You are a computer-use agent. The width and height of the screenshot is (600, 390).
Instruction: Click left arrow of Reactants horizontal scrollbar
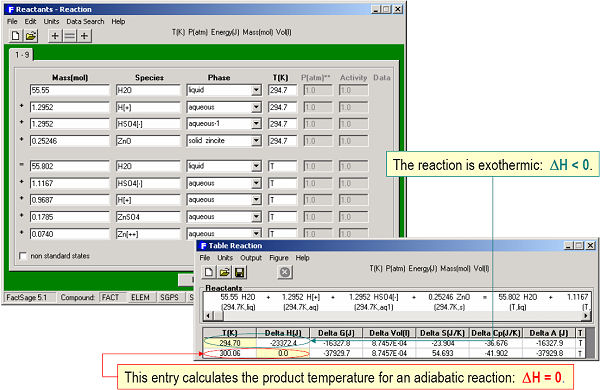pos(209,316)
